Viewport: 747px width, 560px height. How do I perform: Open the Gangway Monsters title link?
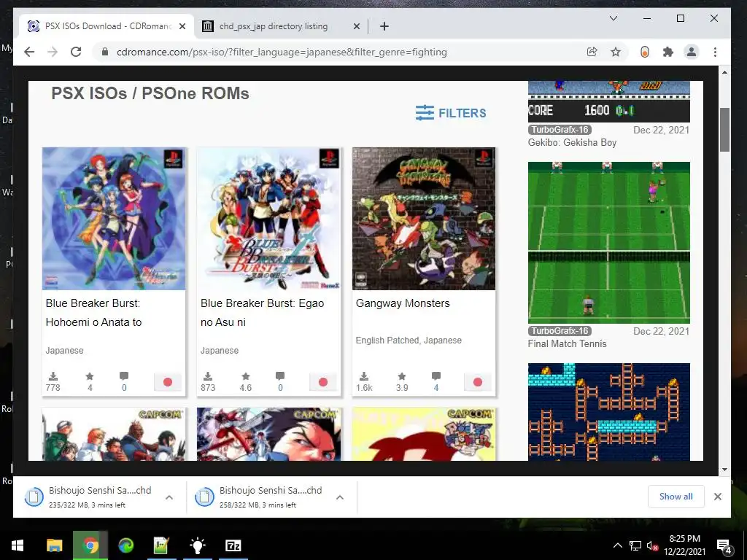pyautogui.click(x=403, y=303)
